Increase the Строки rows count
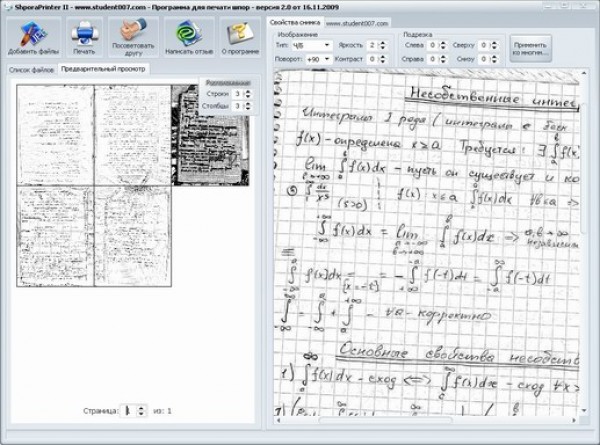 tap(248, 91)
